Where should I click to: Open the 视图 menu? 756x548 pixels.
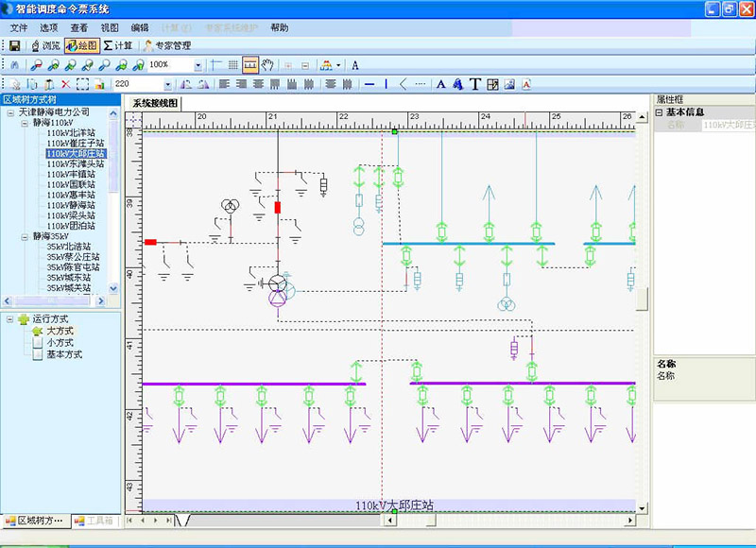point(110,28)
